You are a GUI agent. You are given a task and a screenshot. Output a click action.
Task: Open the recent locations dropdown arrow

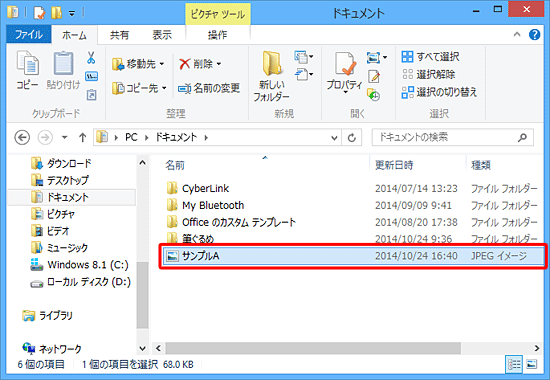click(x=65, y=137)
